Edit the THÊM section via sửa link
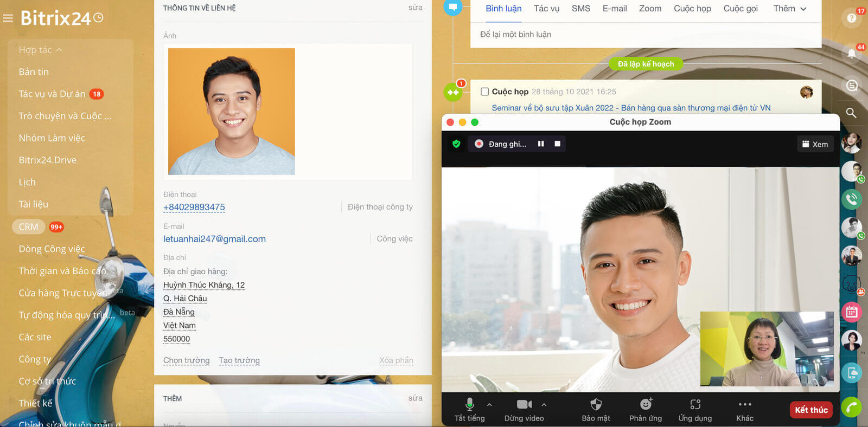Image resolution: width=868 pixels, height=427 pixels. [415, 398]
